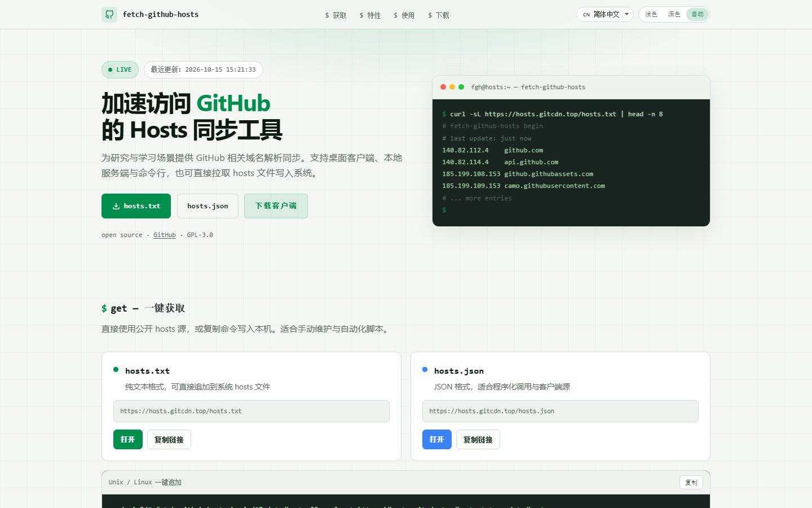Select the $ 使用 navigation item
The height and width of the screenshot is (508, 812).
point(404,15)
